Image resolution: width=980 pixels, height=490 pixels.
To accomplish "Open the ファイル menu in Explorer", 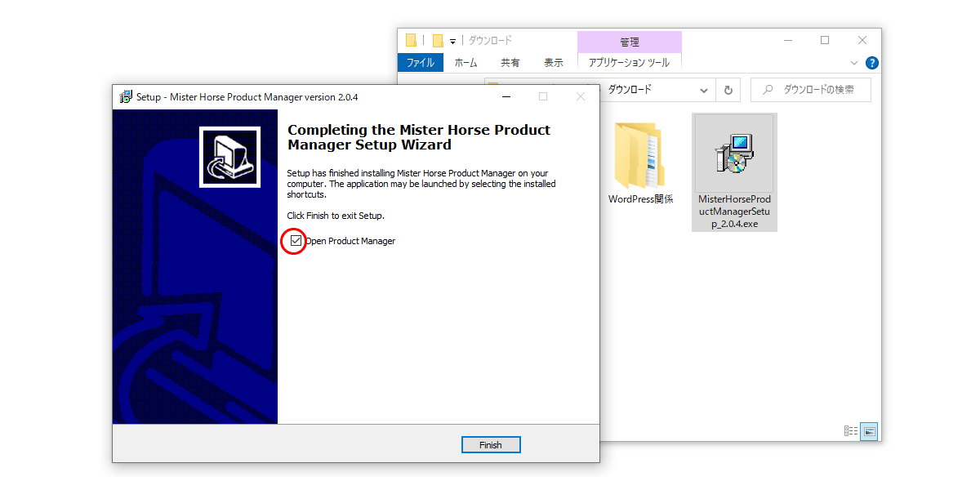I will coord(421,63).
